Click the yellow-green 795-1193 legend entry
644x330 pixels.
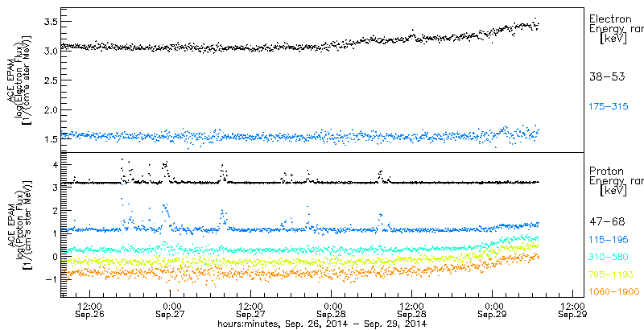(611, 274)
